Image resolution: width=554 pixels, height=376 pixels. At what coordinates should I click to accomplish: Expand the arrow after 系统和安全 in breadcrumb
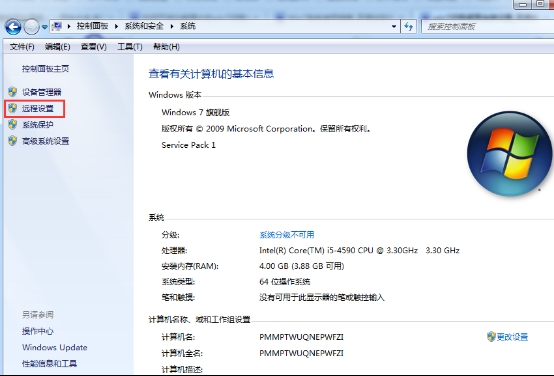pos(172,26)
